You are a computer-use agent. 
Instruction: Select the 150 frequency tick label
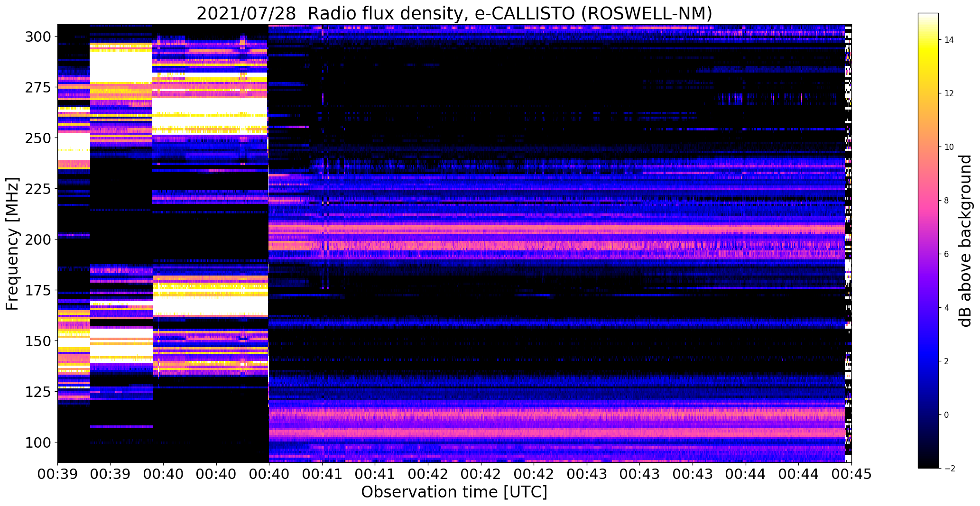pyautogui.click(x=39, y=341)
